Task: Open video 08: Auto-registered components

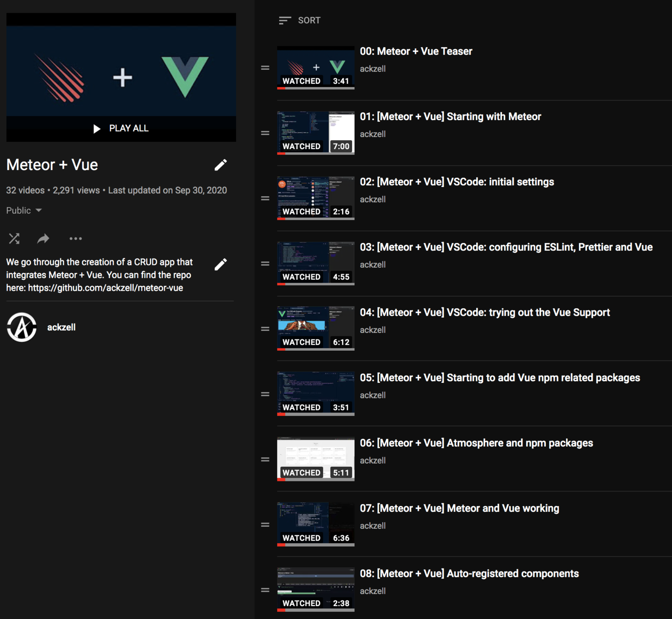Action: [469, 574]
